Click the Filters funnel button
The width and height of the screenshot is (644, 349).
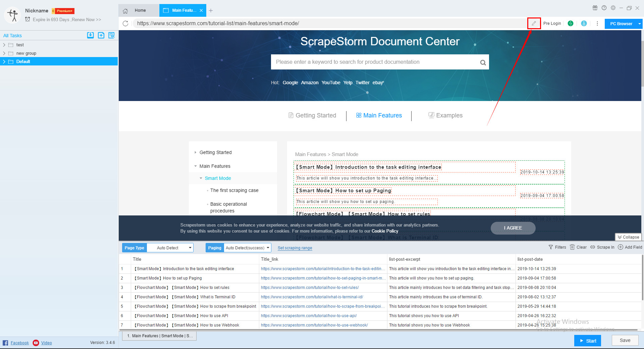tap(557, 247)
